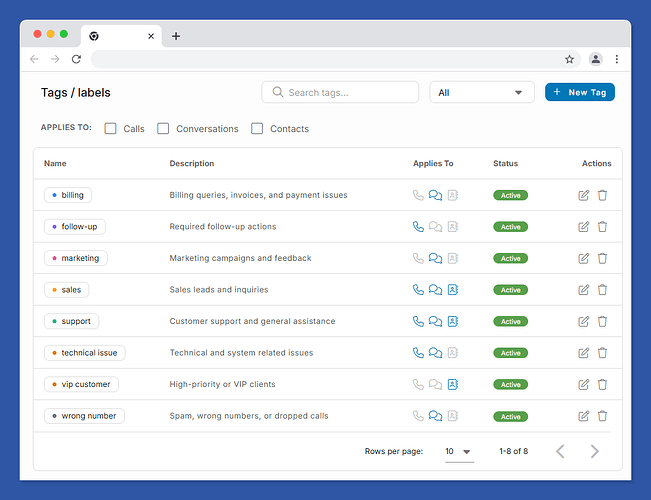Enable the Calls filter checkbox

coord(110,128)
